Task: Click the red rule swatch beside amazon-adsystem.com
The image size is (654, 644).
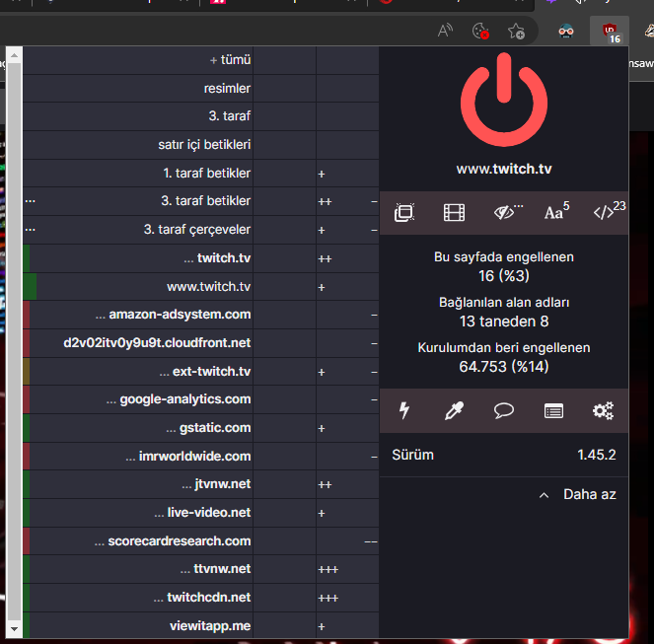Action: point(27,315)
